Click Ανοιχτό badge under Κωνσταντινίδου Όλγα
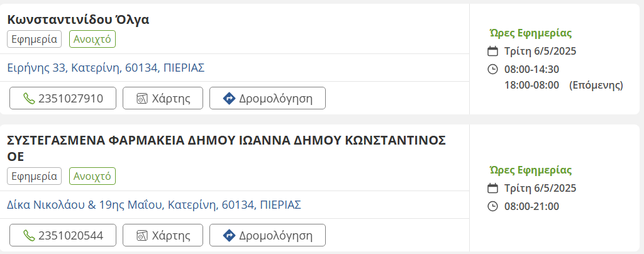This screenshot has width=644, height=254. [x=92, y=39]
